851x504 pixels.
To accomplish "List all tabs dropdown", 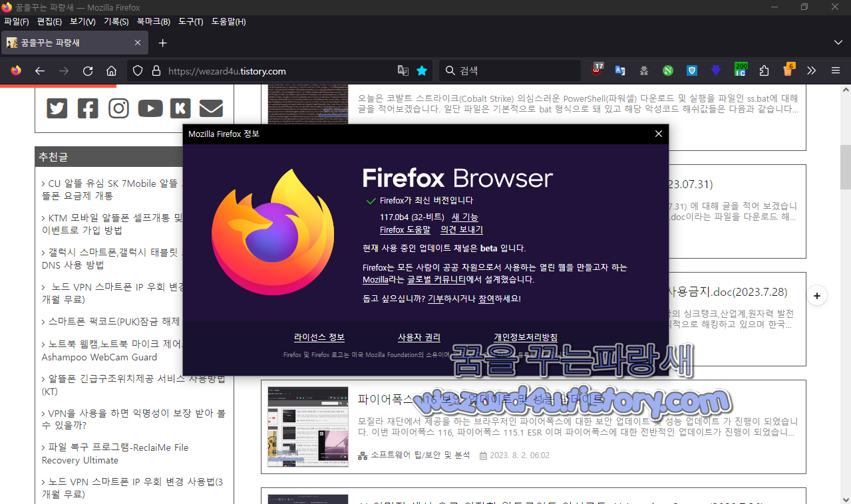I will (838, 42).
